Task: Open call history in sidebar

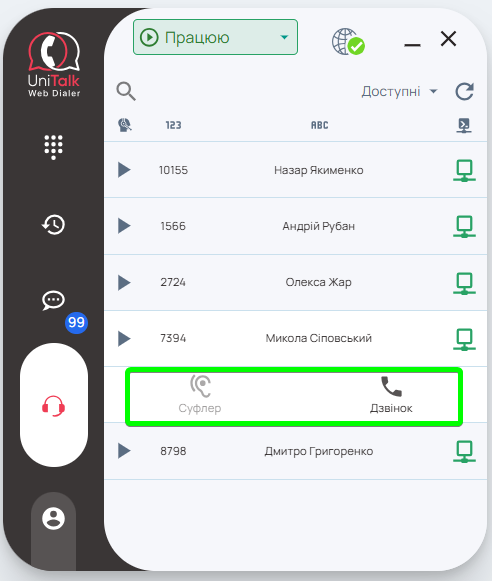Action: tap(53, 225)
